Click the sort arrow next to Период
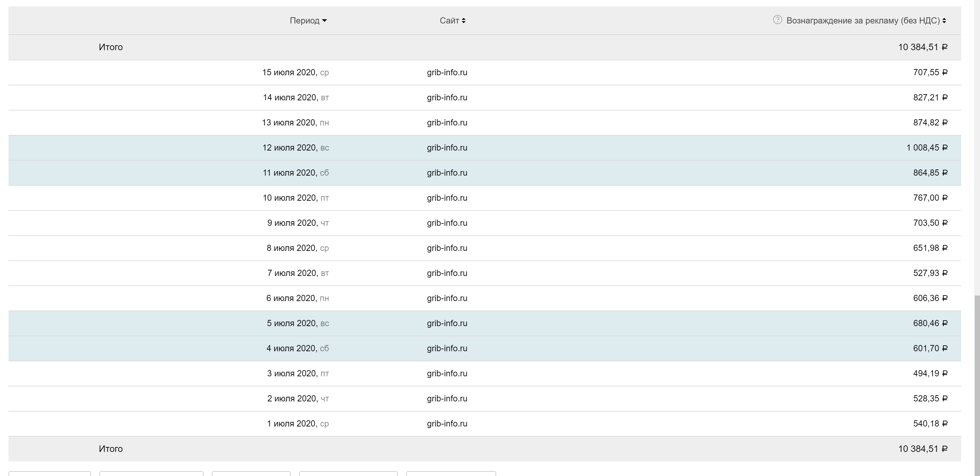The image size is (980, 476). [x=324, y=21]
